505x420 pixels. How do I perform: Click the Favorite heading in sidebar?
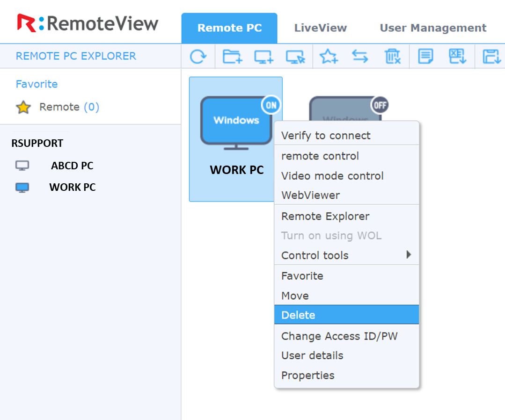(37, 84)
